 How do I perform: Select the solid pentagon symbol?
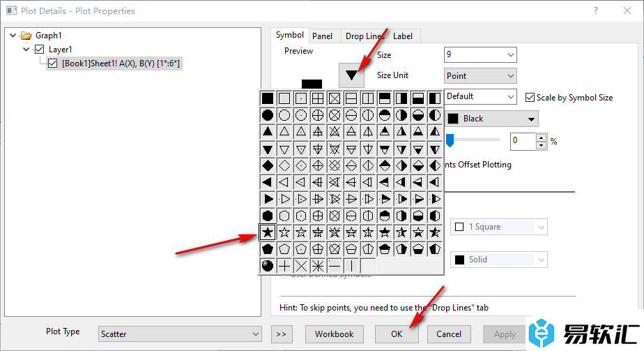coord(268,249)
